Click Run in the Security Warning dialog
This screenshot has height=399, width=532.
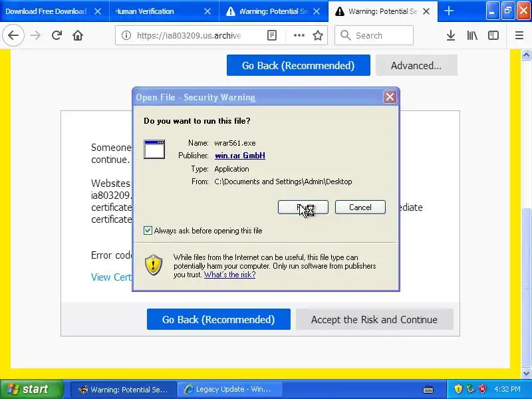(303, 207)
